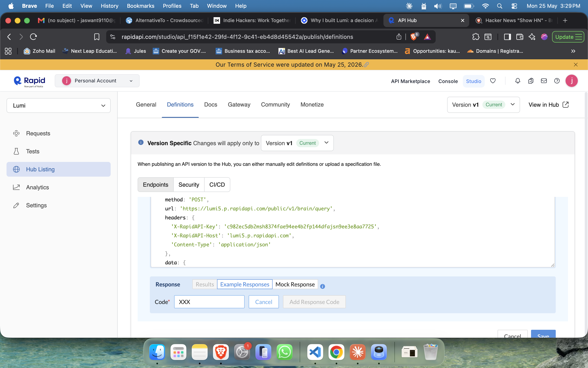
Task: Click the Studio button
Action: [x=473, y=81]
